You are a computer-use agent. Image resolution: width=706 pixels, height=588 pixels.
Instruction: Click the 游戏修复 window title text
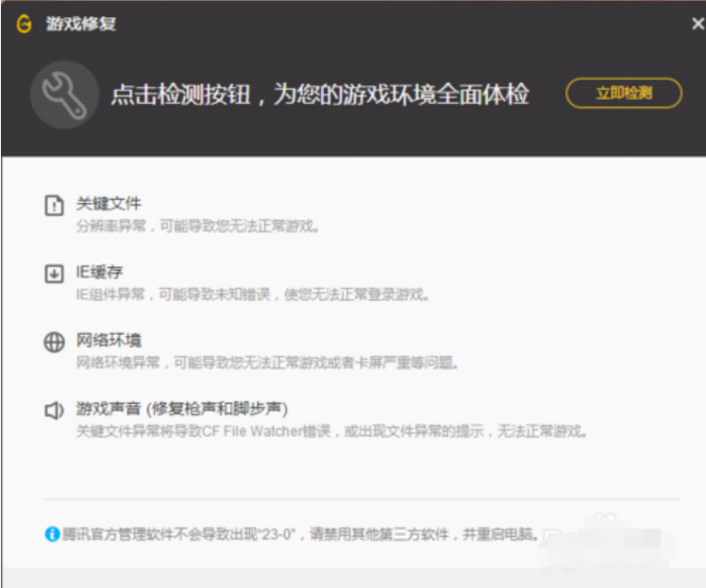81,24
